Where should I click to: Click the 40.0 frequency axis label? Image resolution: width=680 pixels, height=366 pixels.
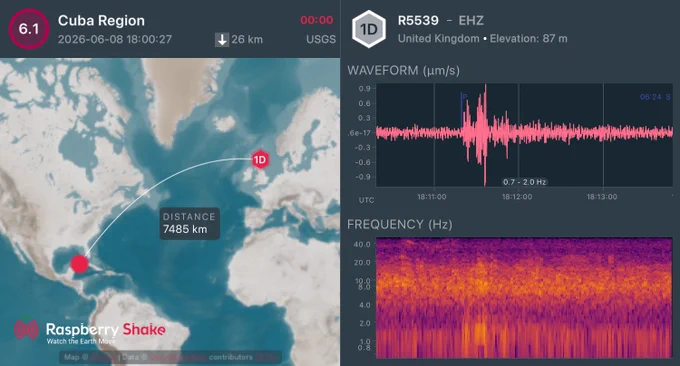click(362, 244)
